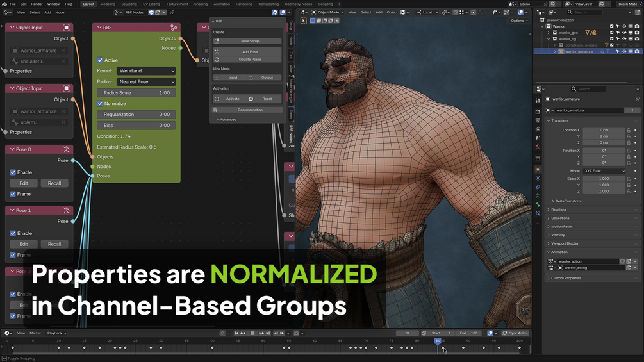Toggle the Normalize checkbox in RBF node

pyautogui.click(x=100, y=103)
